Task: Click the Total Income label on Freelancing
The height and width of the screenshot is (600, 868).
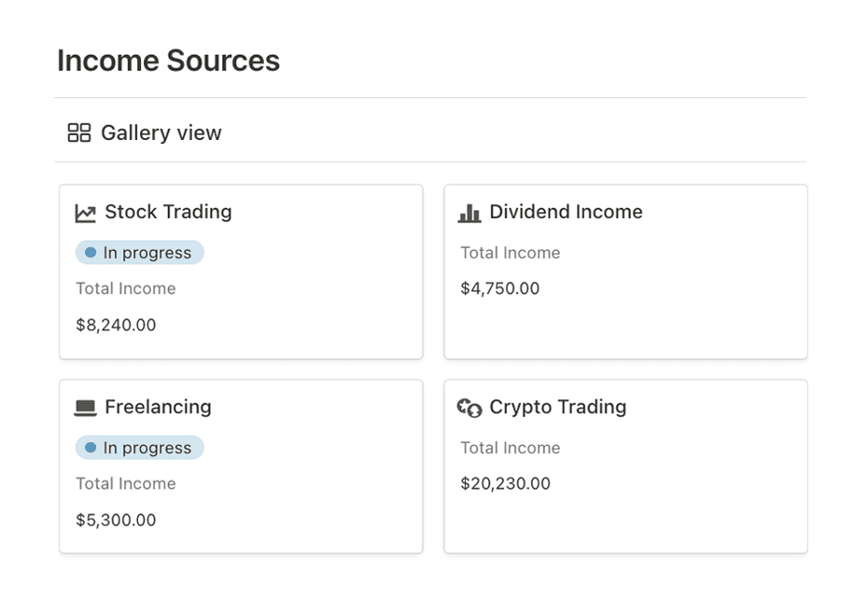Action: pyautogui.click(x=125, y=483)
